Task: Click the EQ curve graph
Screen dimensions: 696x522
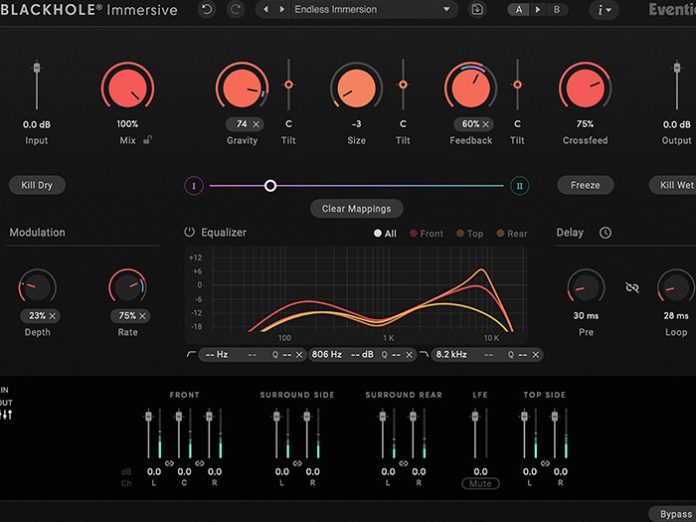Action: coord(356,293)
